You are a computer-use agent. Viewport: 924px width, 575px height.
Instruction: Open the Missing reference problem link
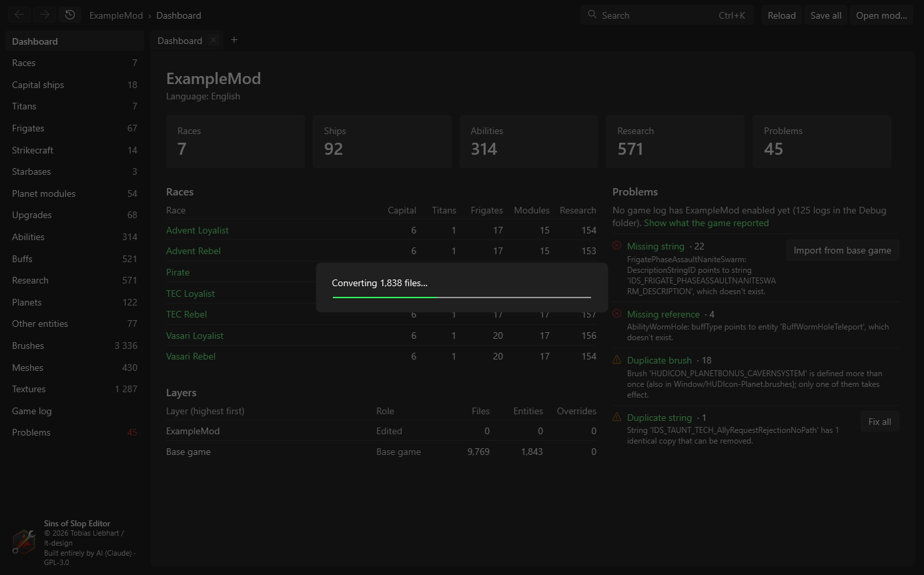(x=664, y=314)
